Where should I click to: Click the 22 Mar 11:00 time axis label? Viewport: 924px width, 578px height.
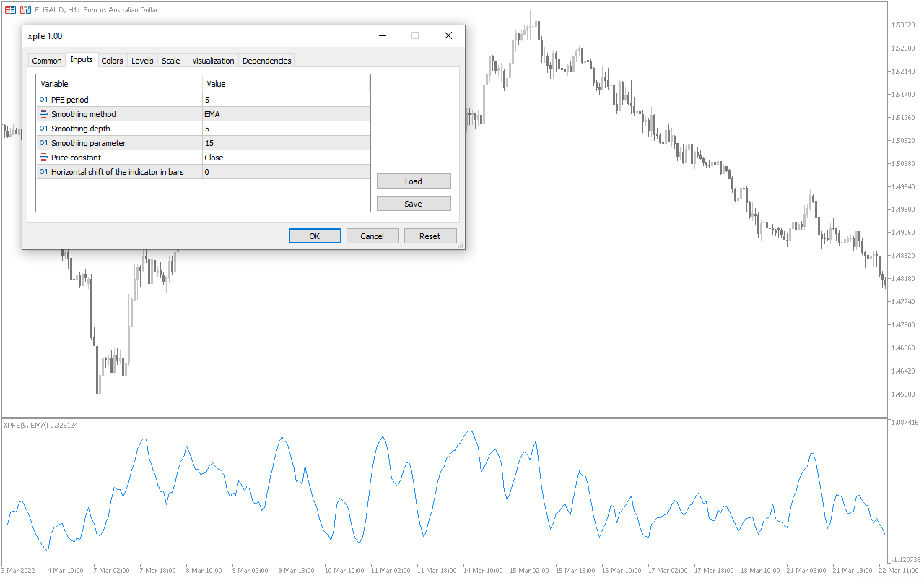[898, 571]
